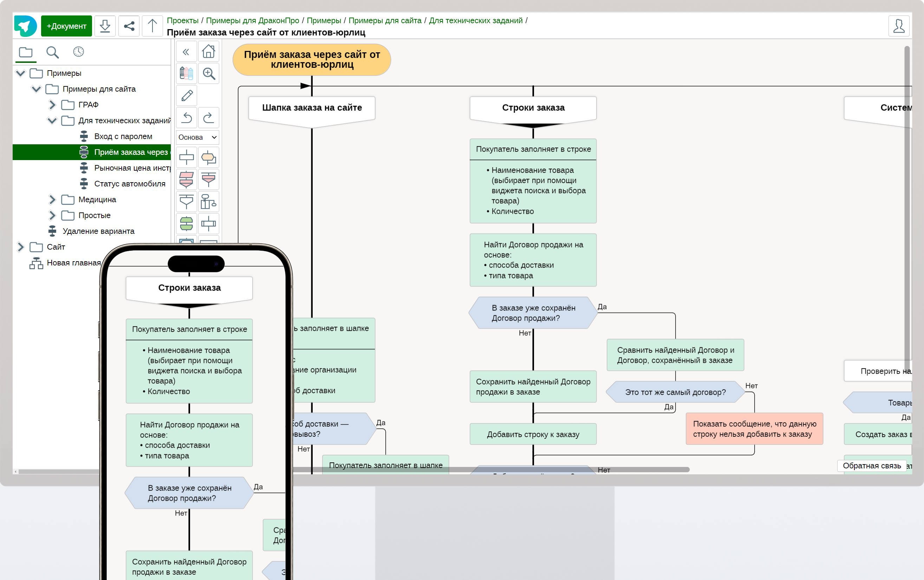This screenshot has height=580, width=924.
Task: Open the Проекты breadcrumb link
Action: [183, 20]
